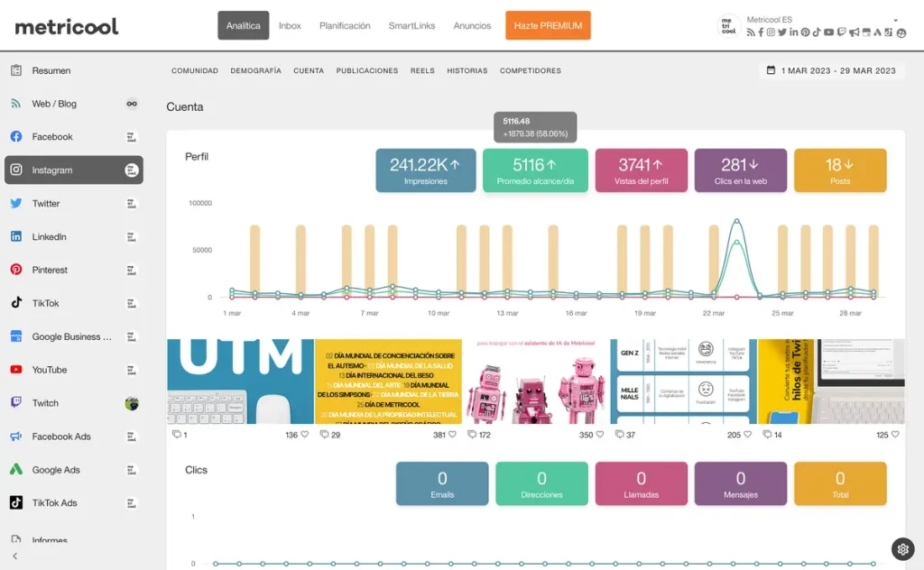Open Google Ads via its sidebar icon
Viewport: 924px width, 570px height.
16,469
